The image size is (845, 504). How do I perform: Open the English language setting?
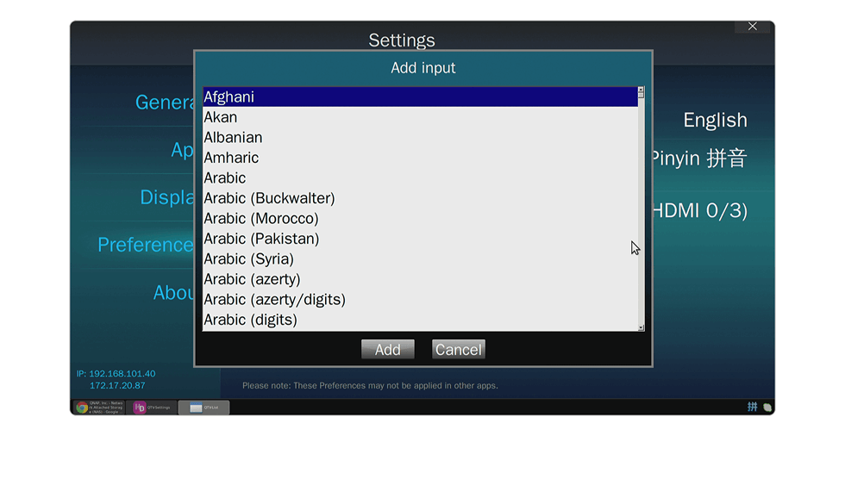(715, 120)
